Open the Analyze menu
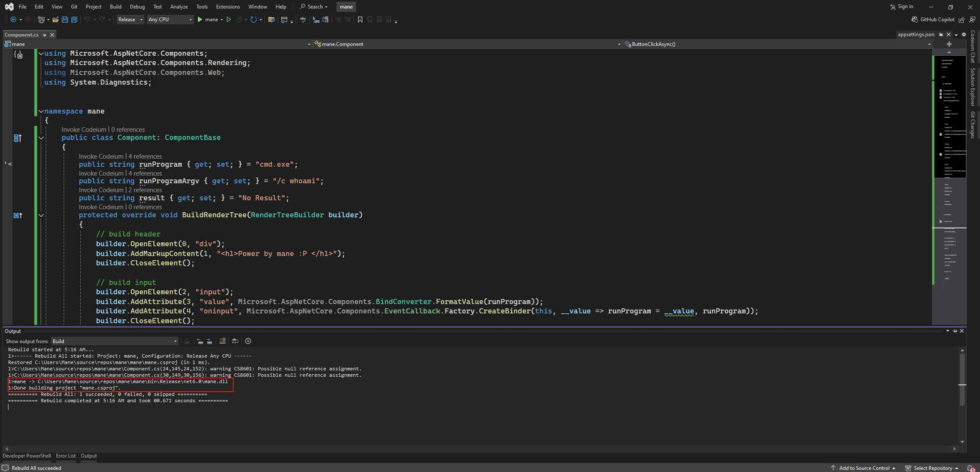Image resolution: width=980 pixels, height=472 pixels. click(x=179, y=7)
